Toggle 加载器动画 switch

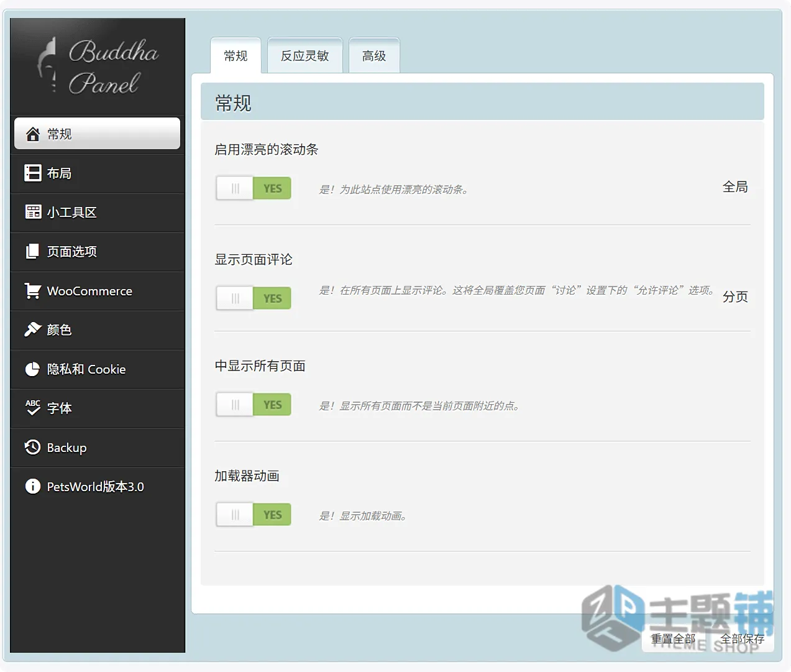pyautogui.click(x=254, y=515)
